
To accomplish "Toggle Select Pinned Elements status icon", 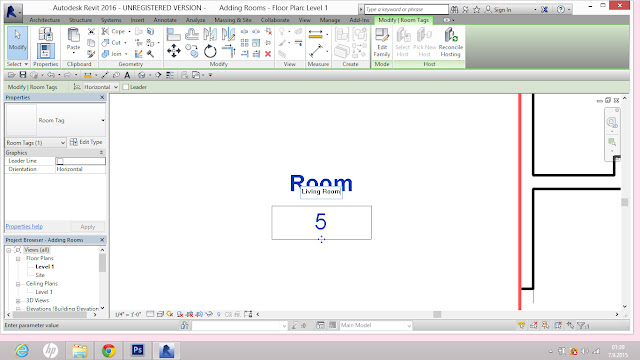I will coord(546,325).
